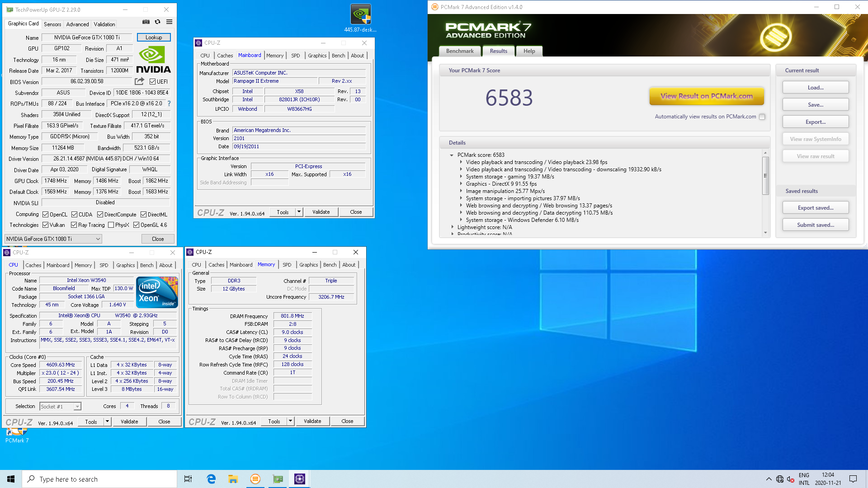Open Tools dropdown arrow in CPU-Z CPU window
Viewport: 868px width, 488px height.
tap(107, 422)
